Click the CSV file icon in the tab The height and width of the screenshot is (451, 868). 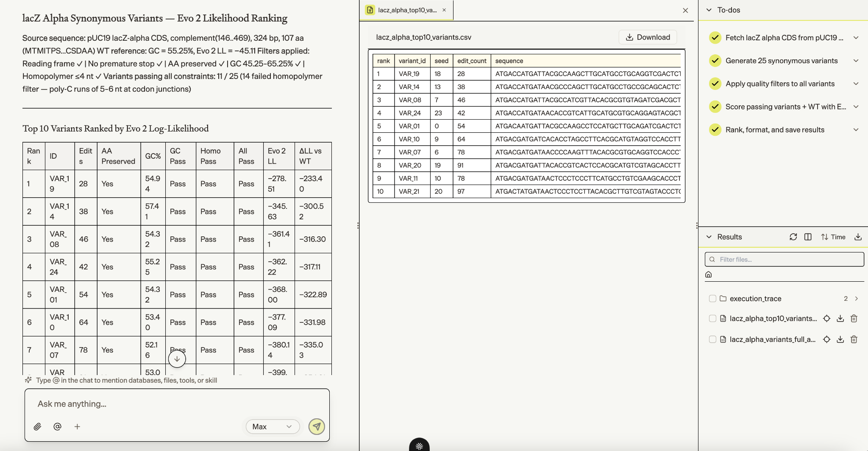tap(370, 10)
